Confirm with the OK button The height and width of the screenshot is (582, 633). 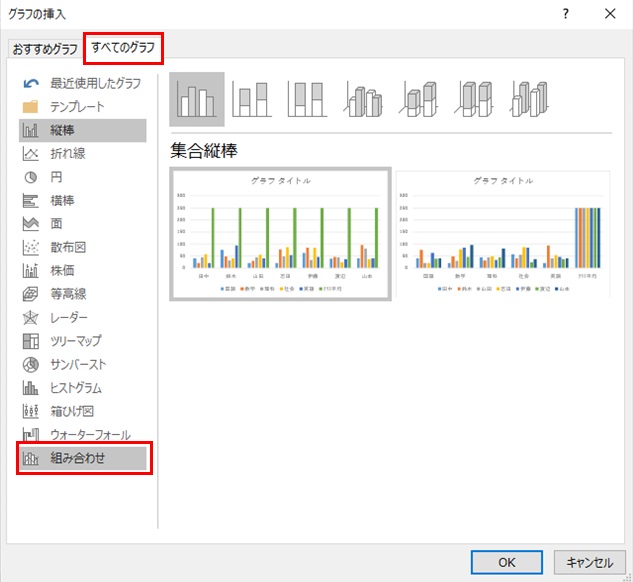point(507,562)
